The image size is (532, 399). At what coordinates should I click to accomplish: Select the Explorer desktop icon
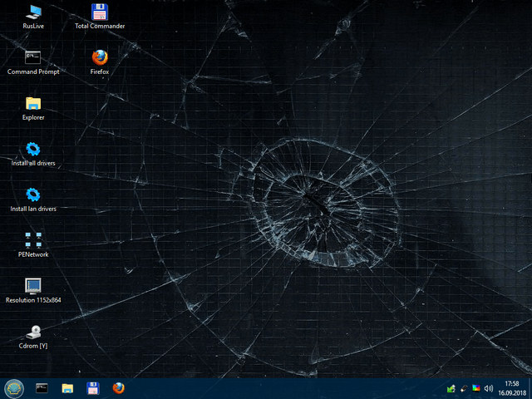[33, 104]
